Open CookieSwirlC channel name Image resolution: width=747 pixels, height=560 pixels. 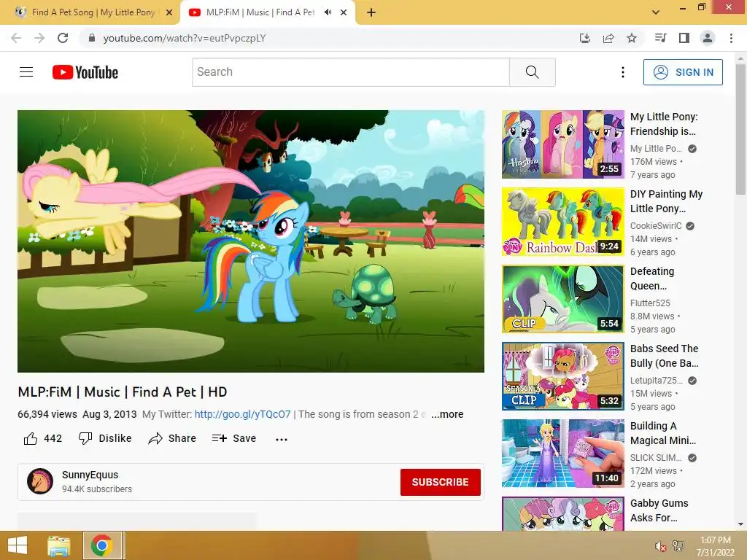(656, 226)
